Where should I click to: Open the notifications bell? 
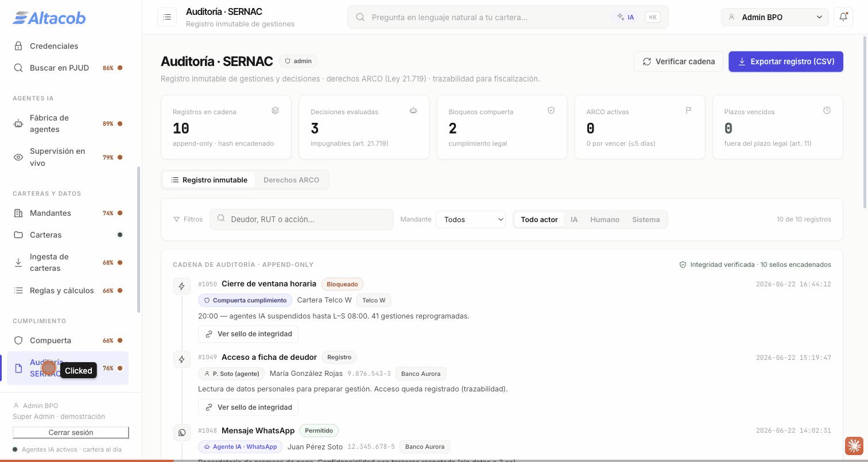click(843, 17)
